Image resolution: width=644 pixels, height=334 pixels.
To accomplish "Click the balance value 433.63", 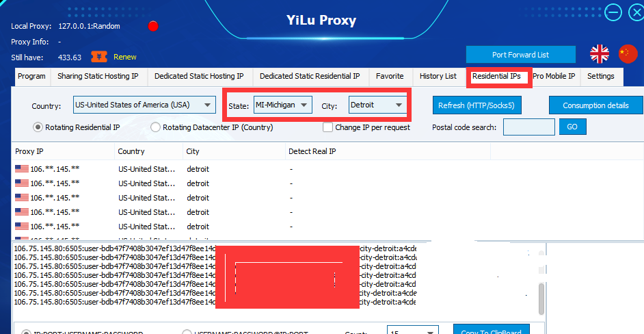I will point(70,57).
